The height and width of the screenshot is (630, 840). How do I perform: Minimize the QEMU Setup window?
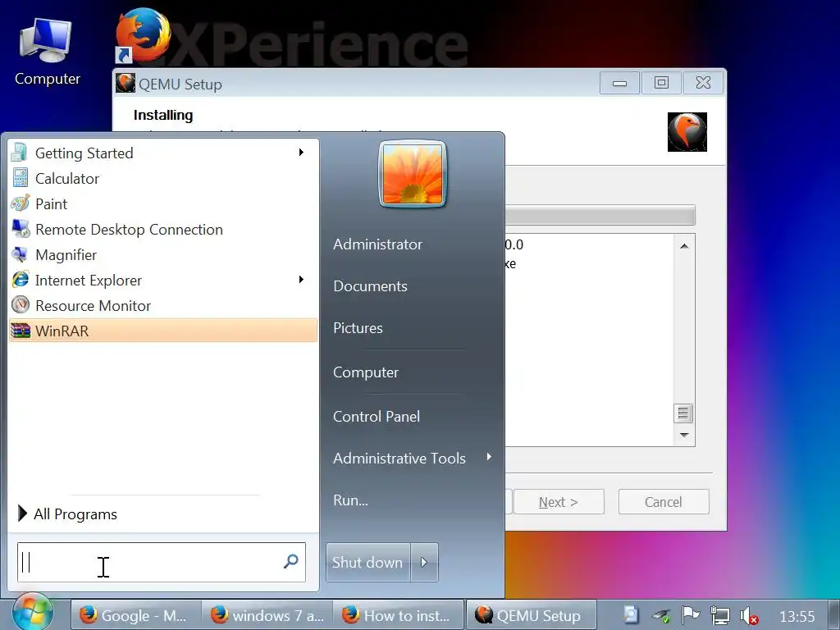tap(619, 83)
